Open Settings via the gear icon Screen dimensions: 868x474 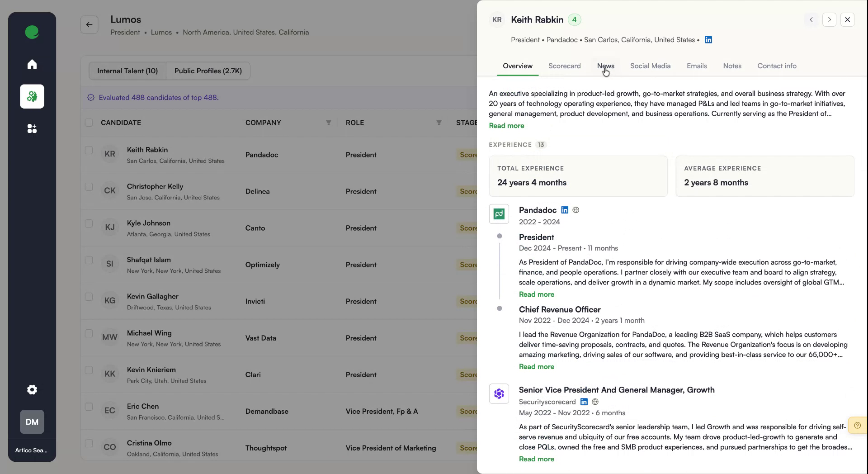pyautogui.click(x=32, y=389)
